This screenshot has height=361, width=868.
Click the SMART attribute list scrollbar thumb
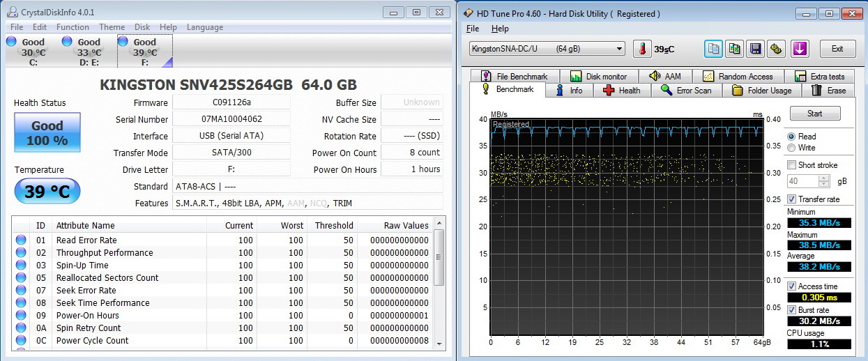[x=439, y=256]
